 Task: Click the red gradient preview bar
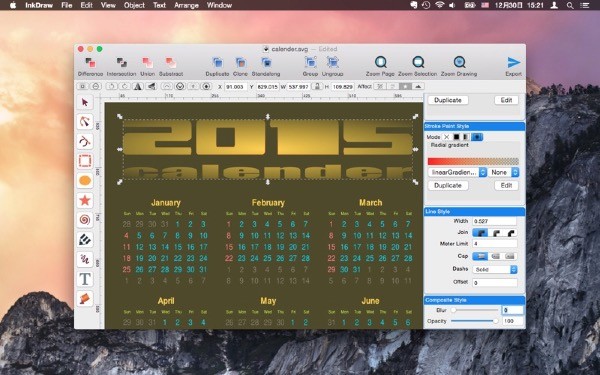[x=473, y=161]
